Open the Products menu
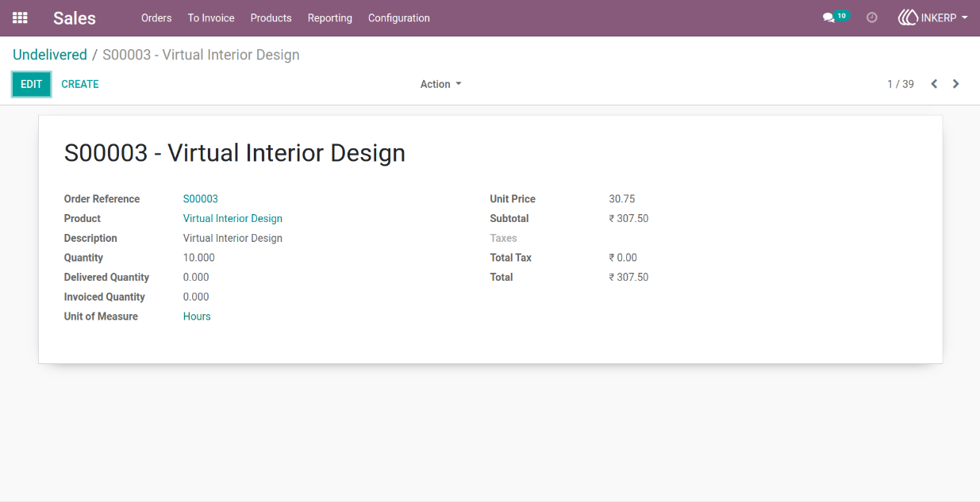The image size is (980, 502). (271, 17)
